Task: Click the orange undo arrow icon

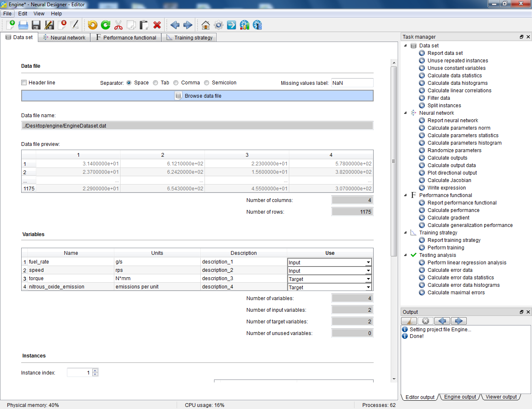Action: click(x=93, y=25)
